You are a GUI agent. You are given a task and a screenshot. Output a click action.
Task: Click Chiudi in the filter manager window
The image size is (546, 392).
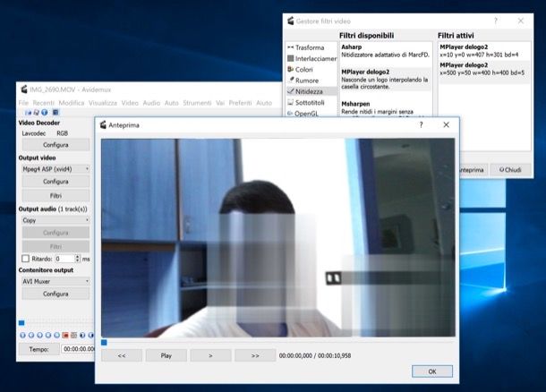pyautogui.click(x=510, y=169)
